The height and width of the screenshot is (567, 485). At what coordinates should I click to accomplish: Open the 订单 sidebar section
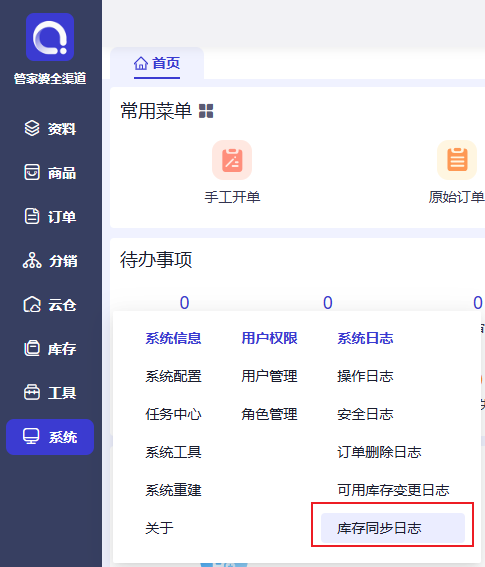tap(50, 217)
